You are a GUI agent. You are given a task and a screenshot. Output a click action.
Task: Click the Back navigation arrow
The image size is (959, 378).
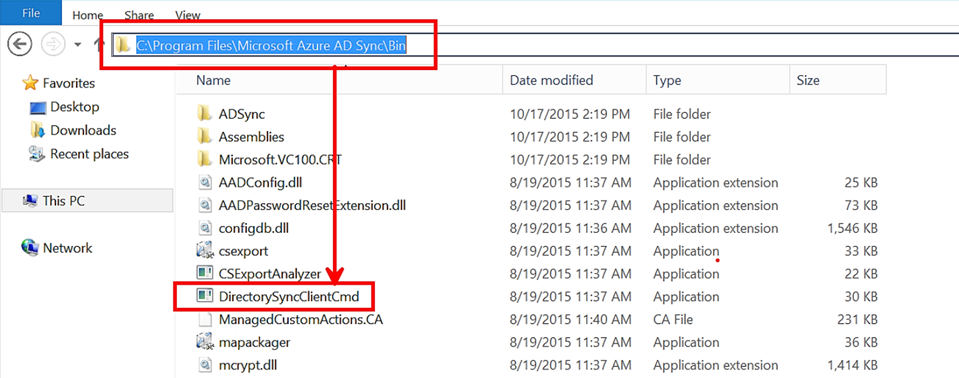tap(21, 43)
